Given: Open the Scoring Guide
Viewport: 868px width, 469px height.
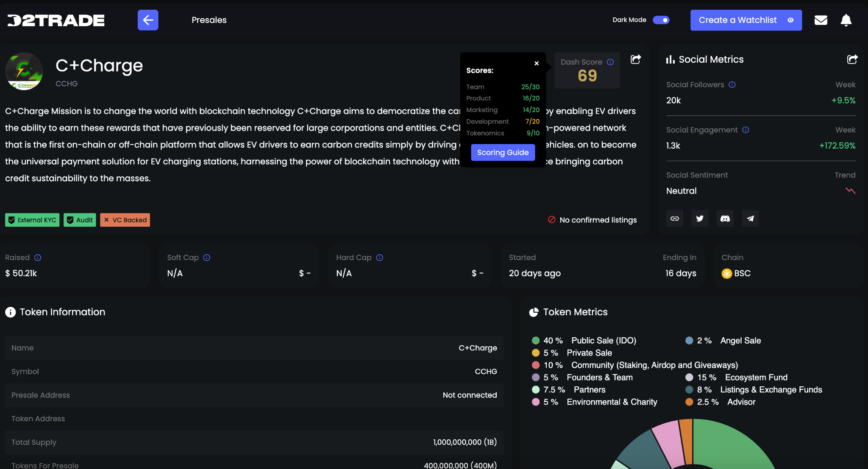Looking at the screenshot, I should coord(503,153).
